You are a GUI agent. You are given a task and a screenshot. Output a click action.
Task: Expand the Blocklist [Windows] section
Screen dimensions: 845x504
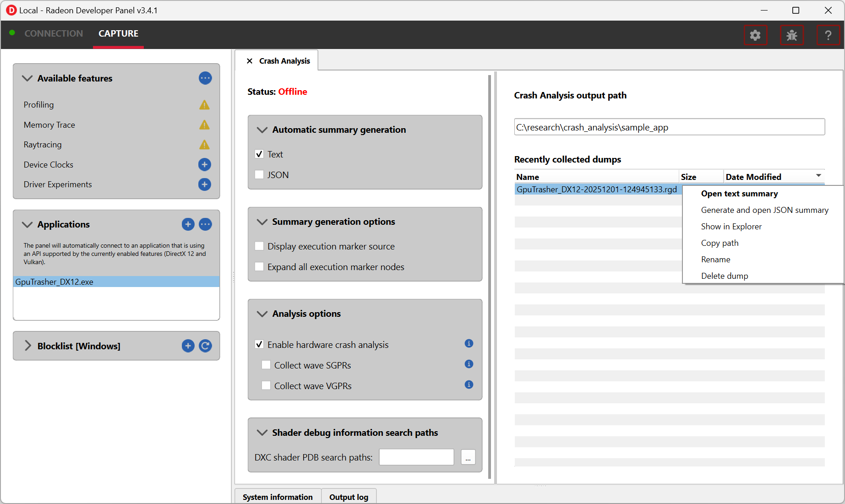28,346
